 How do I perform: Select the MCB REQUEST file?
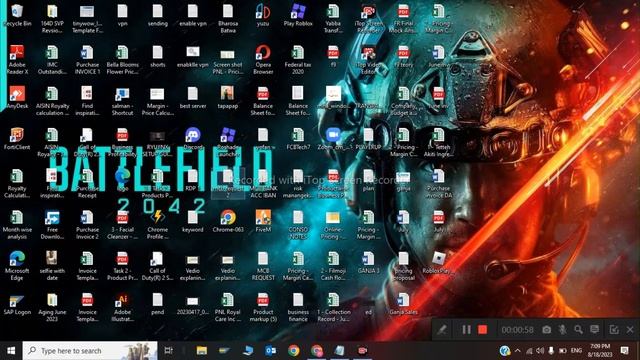263,266
